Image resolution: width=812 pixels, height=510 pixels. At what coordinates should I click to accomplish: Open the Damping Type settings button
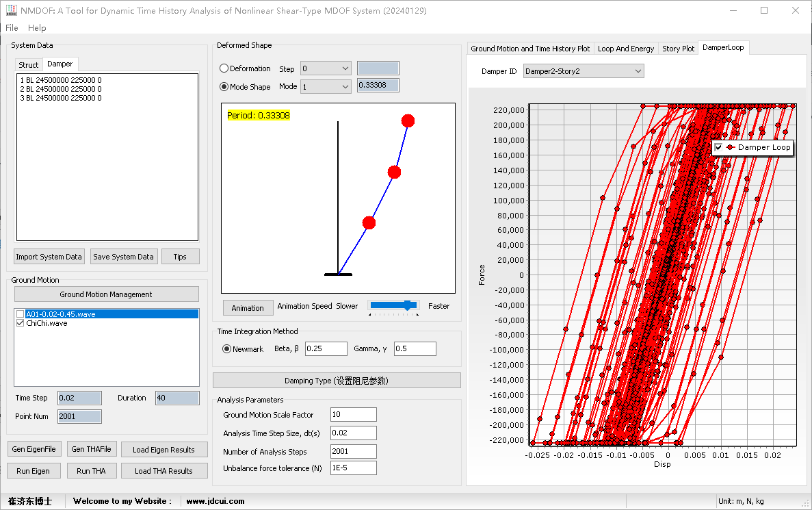click(337, 381)
